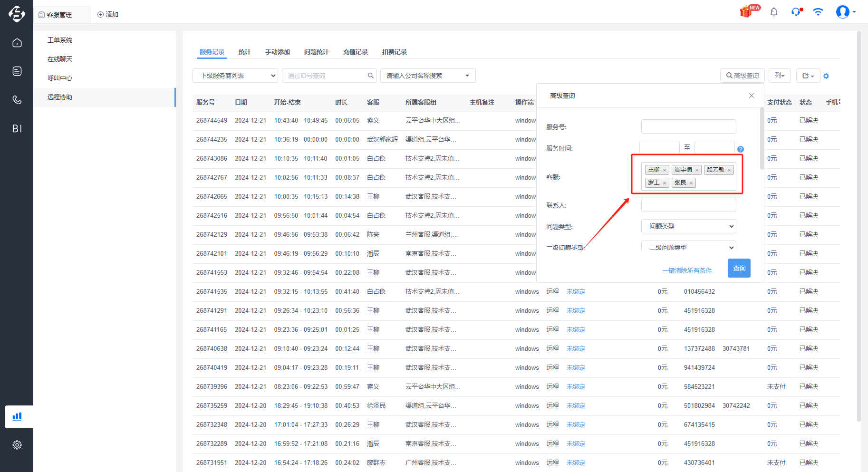This screenshot has height=472, width=868.
Task: Click the main page vertical scrollbar
Action: point(858,226)
